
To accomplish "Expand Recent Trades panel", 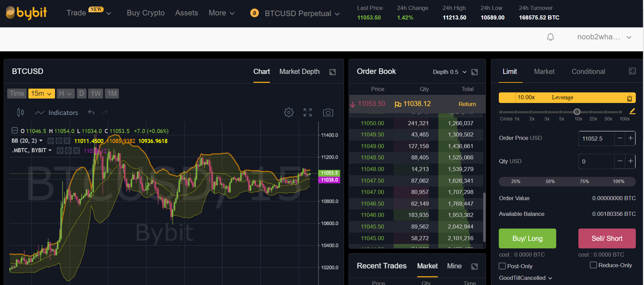I will coord(475,267).
